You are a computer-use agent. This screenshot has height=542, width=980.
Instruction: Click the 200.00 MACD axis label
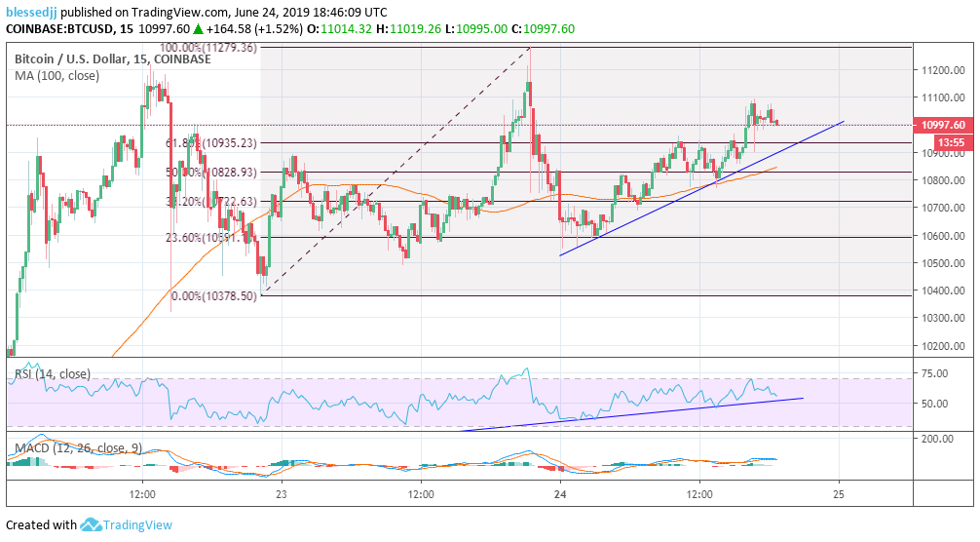[x=937, y=439]
